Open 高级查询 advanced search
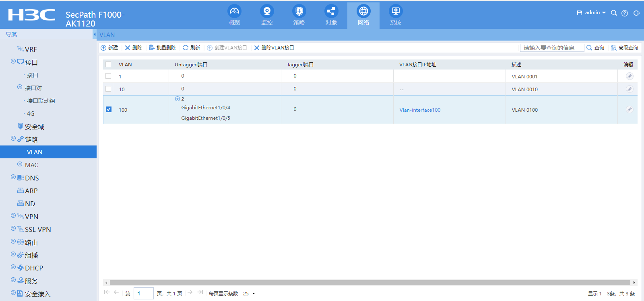The width and height of the screenshot is (644, 301). (x=624, y=48)
